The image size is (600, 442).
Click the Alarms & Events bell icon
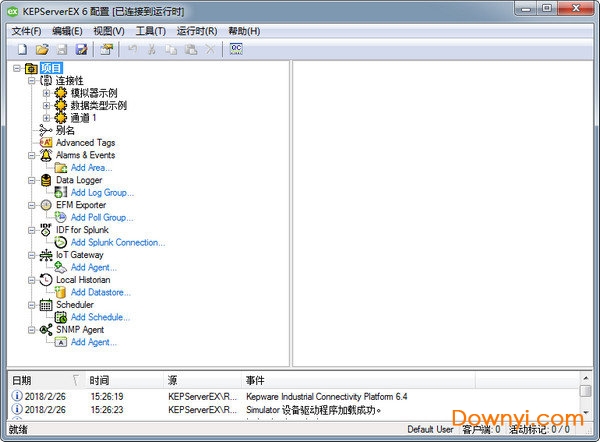[x=46, y=155]
